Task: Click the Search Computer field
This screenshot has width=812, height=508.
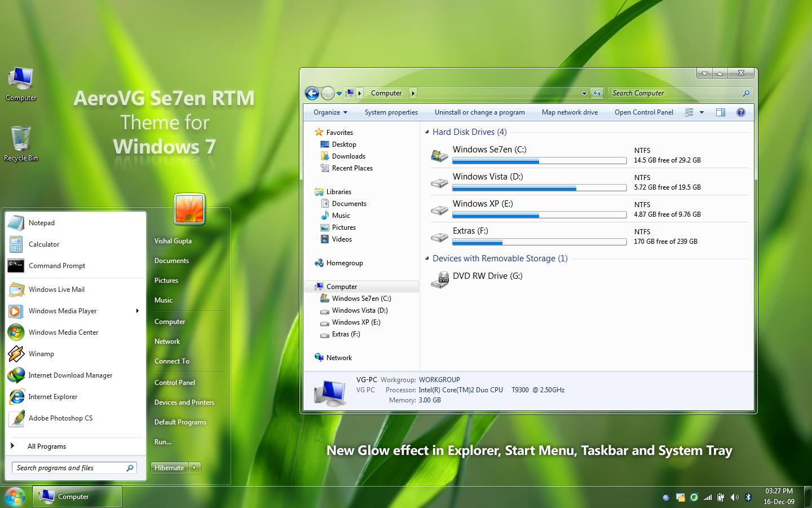Action: click(681, 93)
